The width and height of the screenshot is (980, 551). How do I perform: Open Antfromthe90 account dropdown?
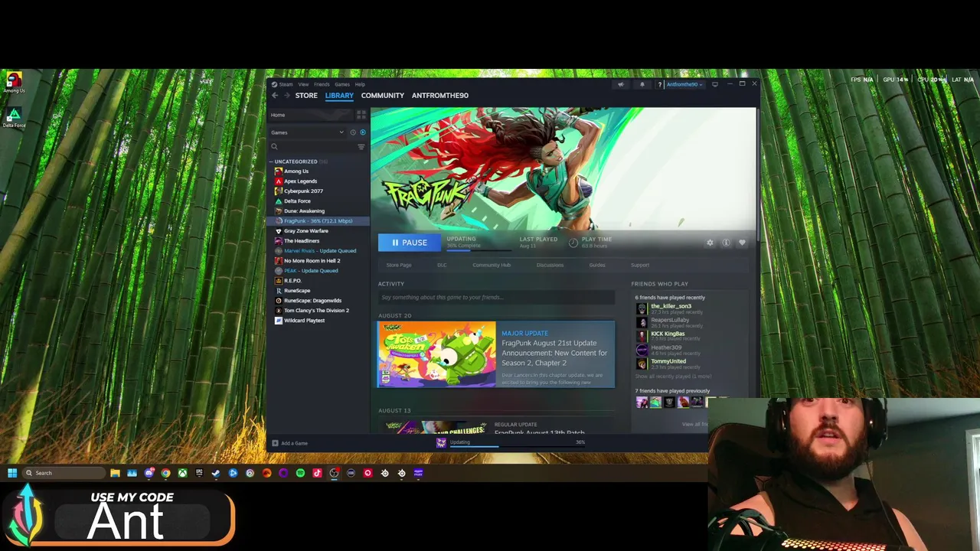684,84
